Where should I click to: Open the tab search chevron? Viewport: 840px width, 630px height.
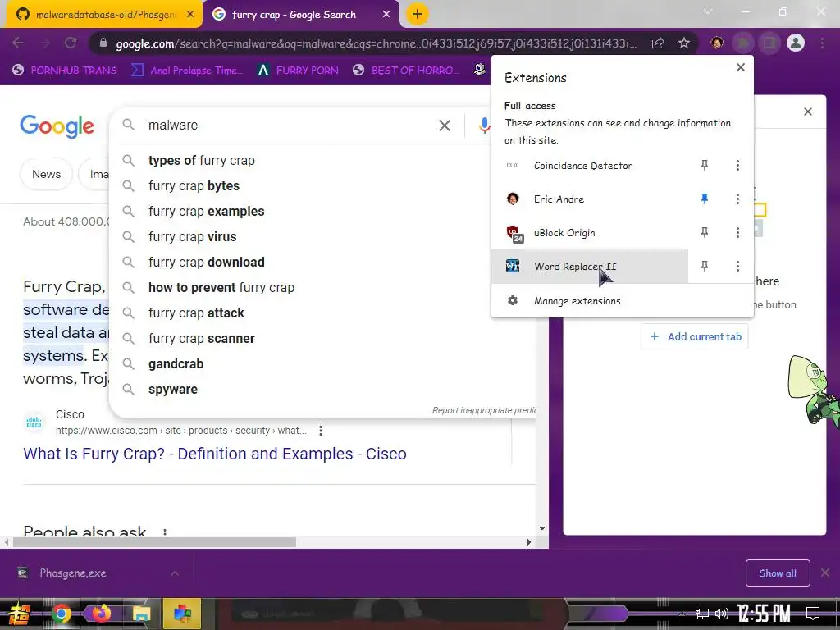click(708, 11)
